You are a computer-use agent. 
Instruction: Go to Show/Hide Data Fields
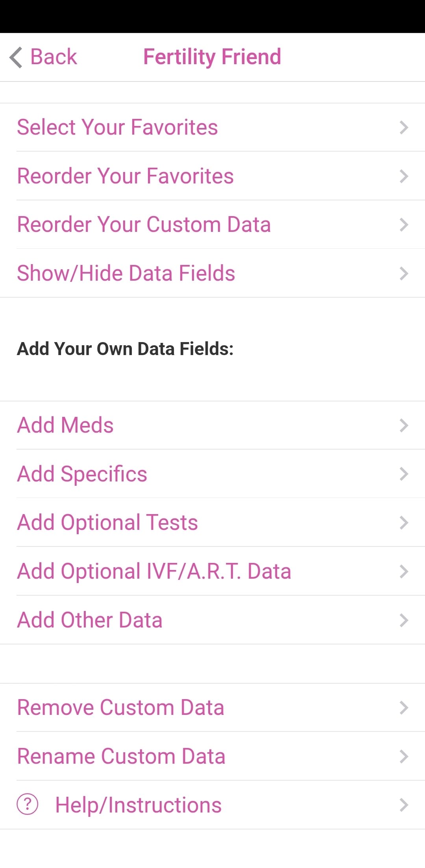126,274
